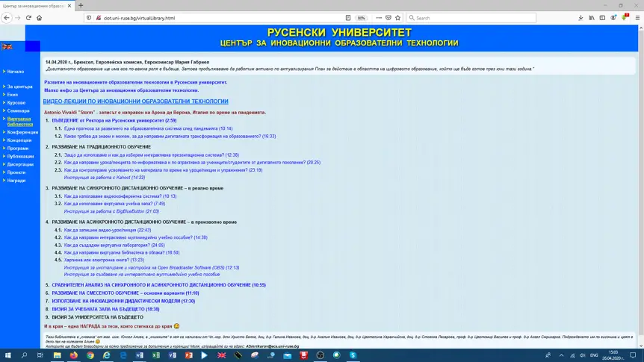This screenshot has height=362, width=644.
Task: Open the Публикации sidebar item
Action: [x=20, y=157]
